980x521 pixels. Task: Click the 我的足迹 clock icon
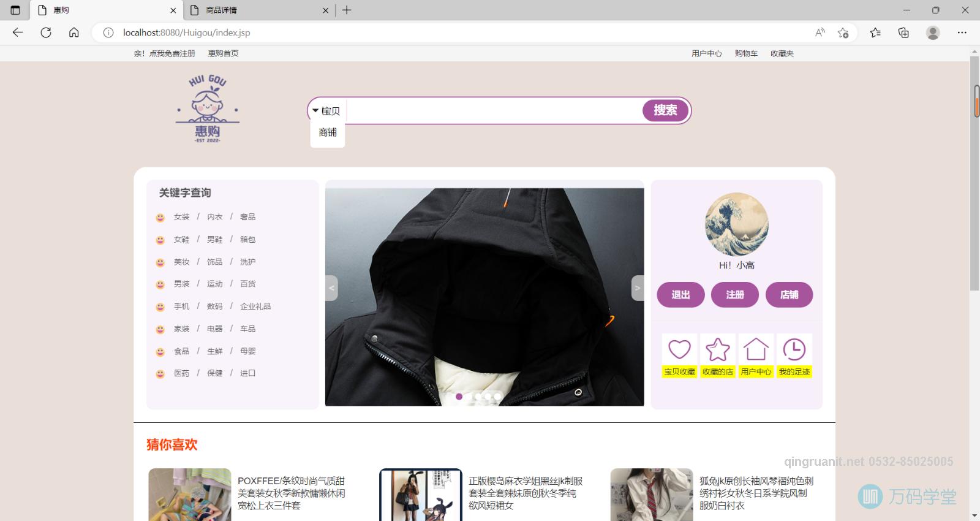click(794, 350)
